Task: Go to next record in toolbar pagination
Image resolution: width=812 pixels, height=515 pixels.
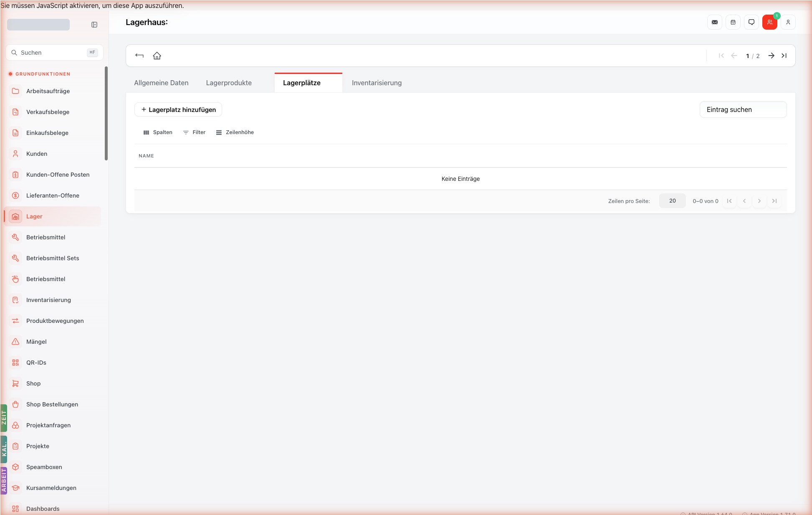Action: [x=772, y=56]
